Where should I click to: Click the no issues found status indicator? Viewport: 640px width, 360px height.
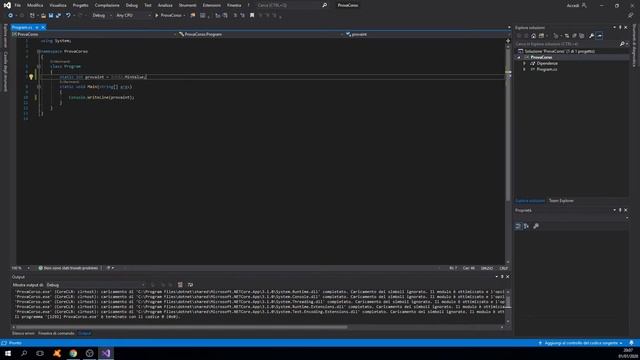68,268
